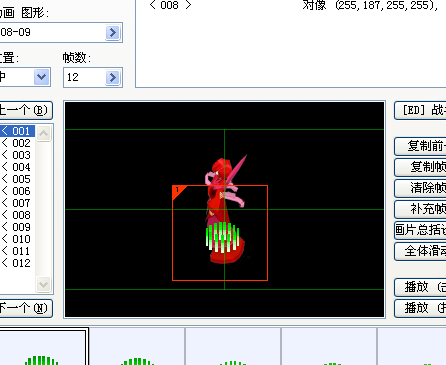Select frame 009 in the frame list
This screenshot has width=446, height=365.
pyautogui.click(x=17, y=227)
